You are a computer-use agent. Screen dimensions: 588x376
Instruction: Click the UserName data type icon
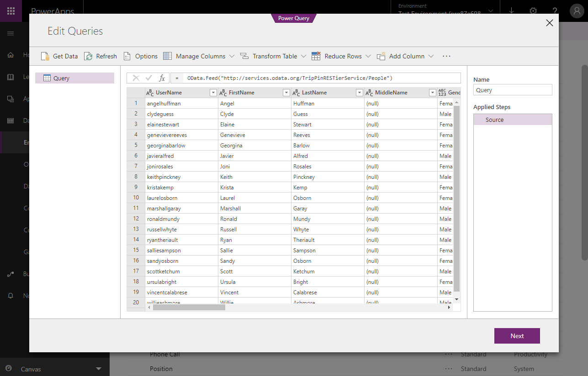pos(149,92)
